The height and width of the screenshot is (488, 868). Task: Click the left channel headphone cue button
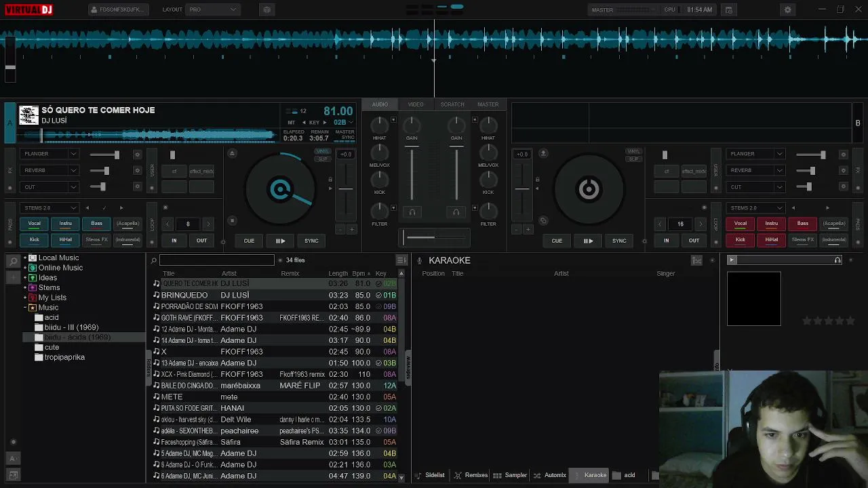point(412,212)
